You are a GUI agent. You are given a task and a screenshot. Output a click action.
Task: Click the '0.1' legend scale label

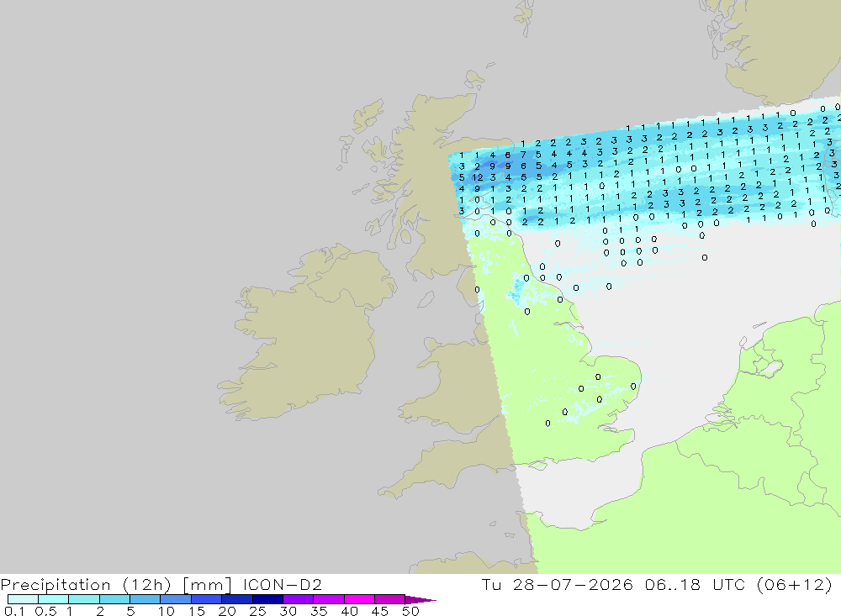point(14,611)
